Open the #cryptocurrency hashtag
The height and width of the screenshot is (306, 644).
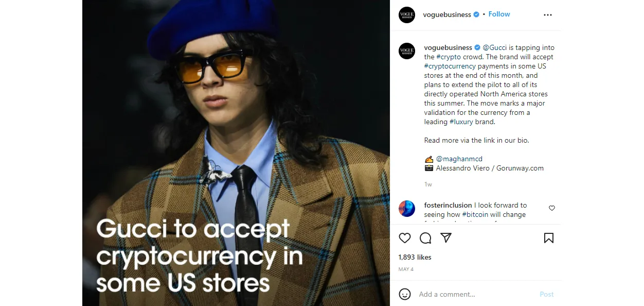point(450,66)
